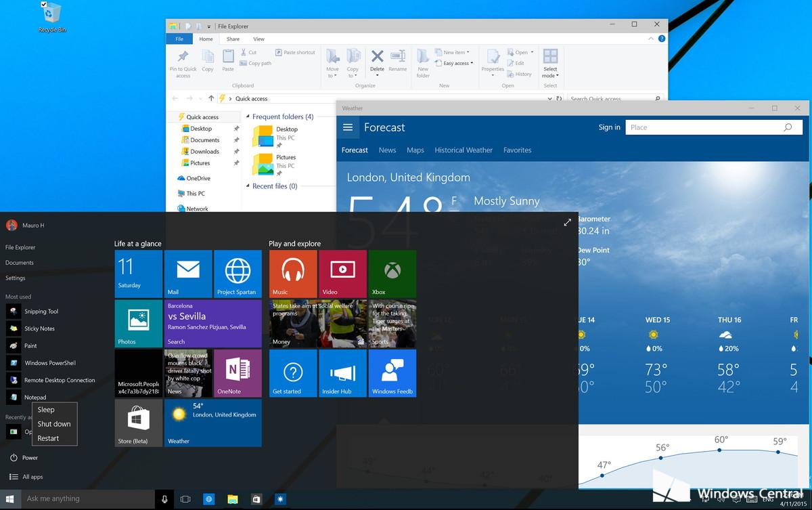Open the Saturday 11 calendar tile
The width and height of the screenshot is (812, 510).
[x=139, y=274]
